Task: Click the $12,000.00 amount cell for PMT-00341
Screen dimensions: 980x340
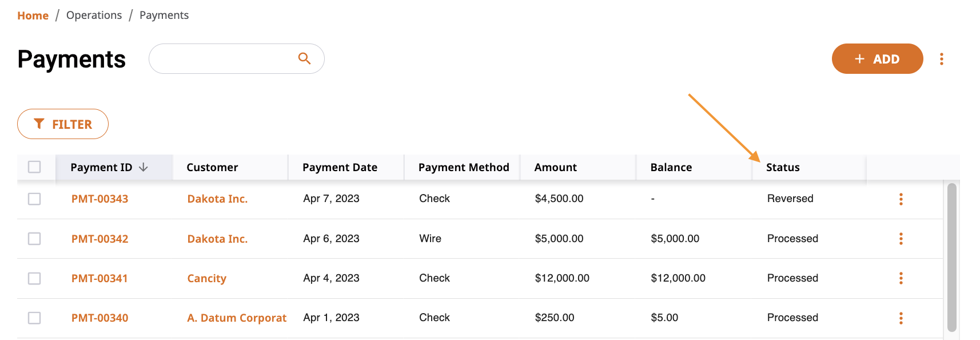Action: 561,278
